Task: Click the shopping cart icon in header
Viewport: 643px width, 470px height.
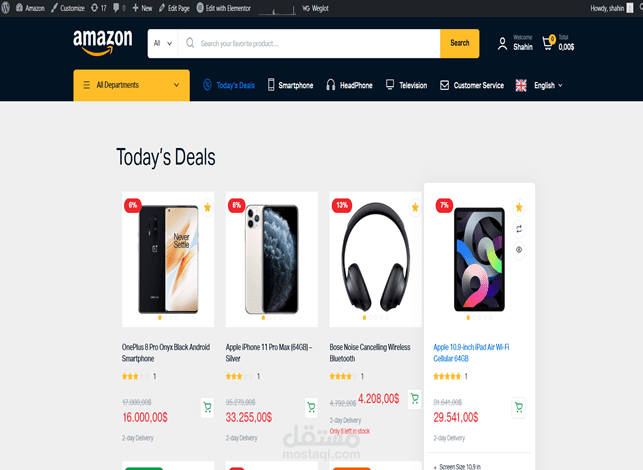Action: 548,43
